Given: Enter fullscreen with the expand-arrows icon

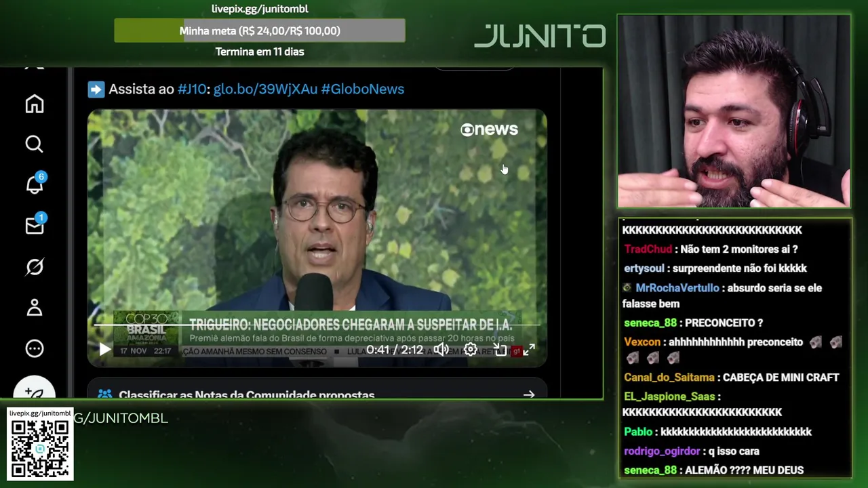Looking at the screenshot, I should (x=529, y=350).
